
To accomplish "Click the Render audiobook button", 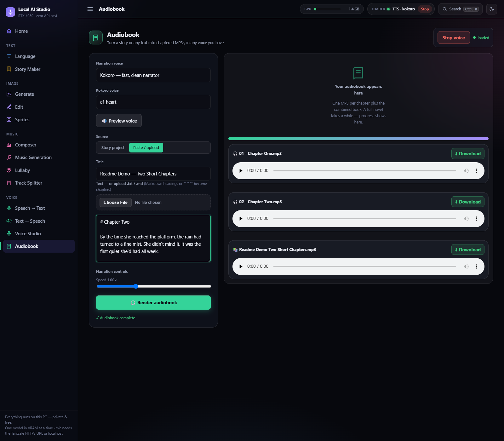I will coord(153,302).
